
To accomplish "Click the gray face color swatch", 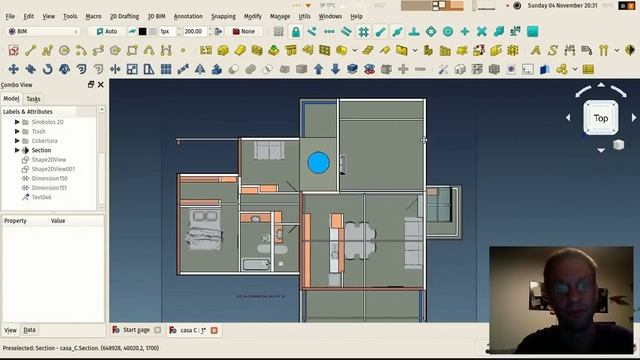I will click(x=153, y=31).
